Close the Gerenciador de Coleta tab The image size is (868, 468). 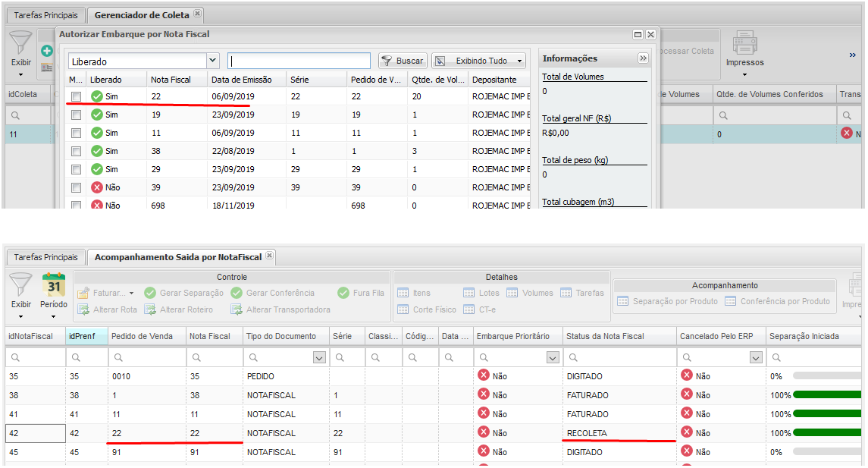pyautogui.click(x=197, y=14)
